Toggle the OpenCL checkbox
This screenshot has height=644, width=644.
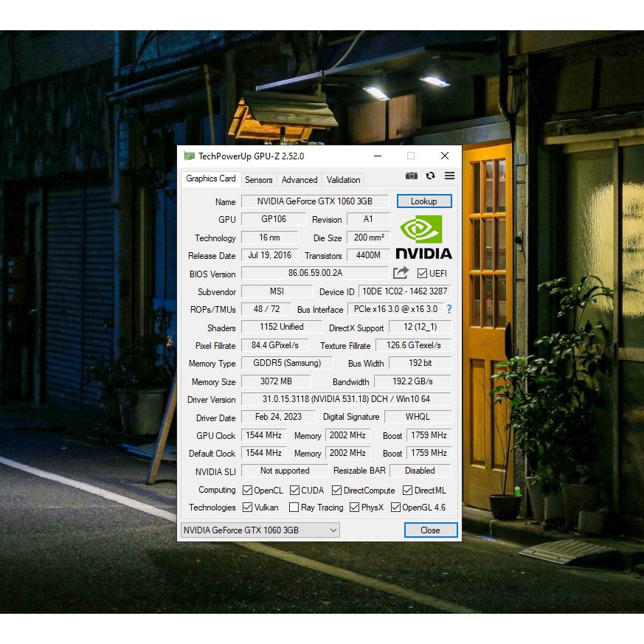247,491
